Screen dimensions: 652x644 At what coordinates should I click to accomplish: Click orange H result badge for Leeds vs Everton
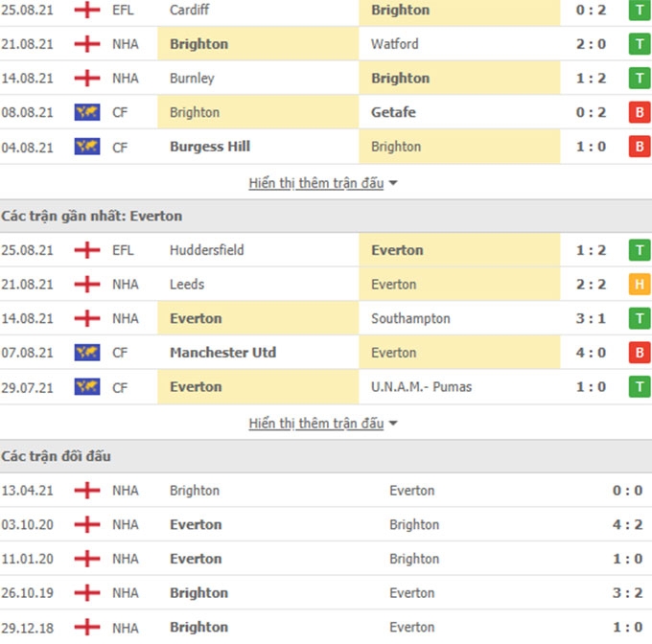(640, 285)
